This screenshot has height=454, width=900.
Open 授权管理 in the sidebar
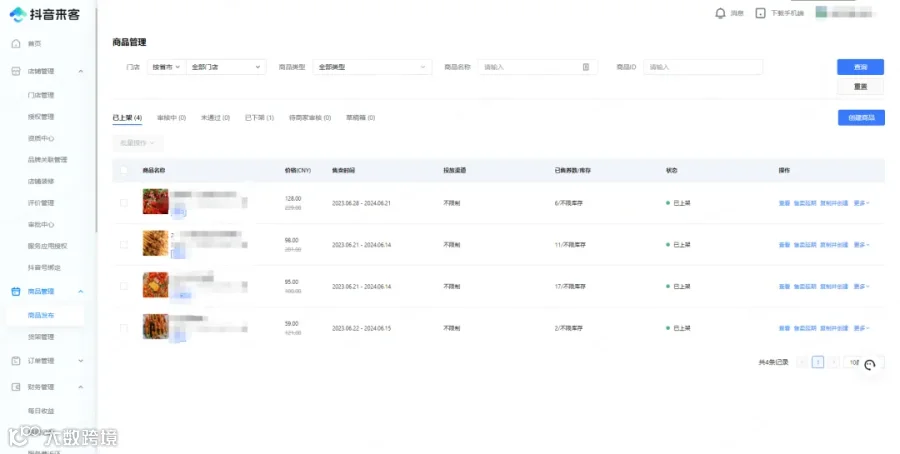41,117
